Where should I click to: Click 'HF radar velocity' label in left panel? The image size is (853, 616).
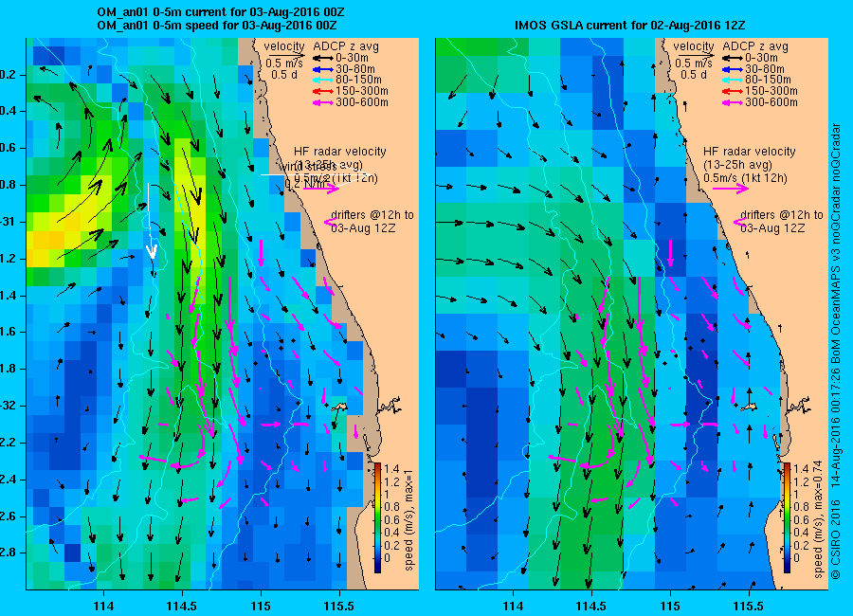(x=339, y=152)
